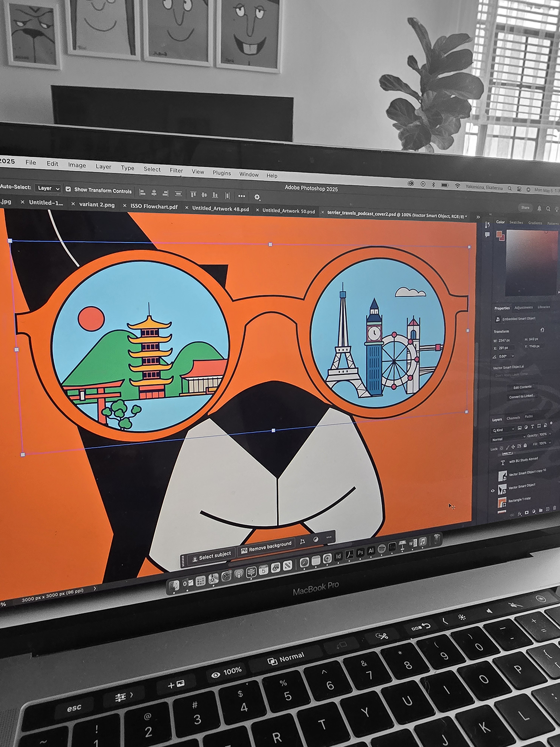
Task: Click the search magnifier icon near Share
Action: [x=548, y=209]
